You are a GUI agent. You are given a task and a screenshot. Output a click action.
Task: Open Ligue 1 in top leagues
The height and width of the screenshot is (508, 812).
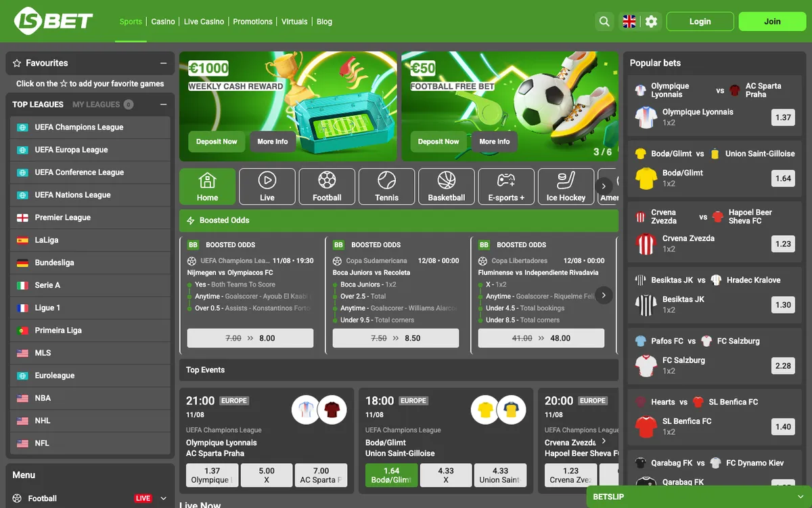(x=90, y=308)
